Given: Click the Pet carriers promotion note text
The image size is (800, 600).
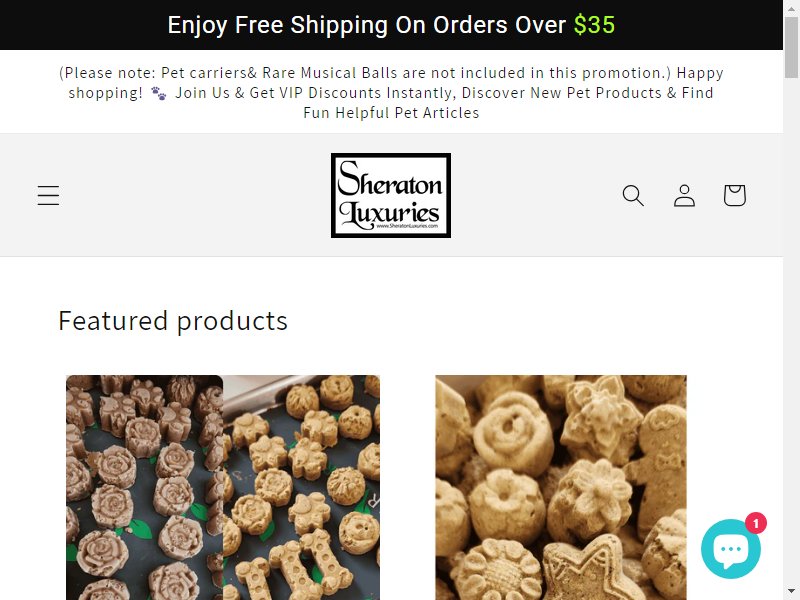Looking at the screenshot, I should [x=365, y=73].
